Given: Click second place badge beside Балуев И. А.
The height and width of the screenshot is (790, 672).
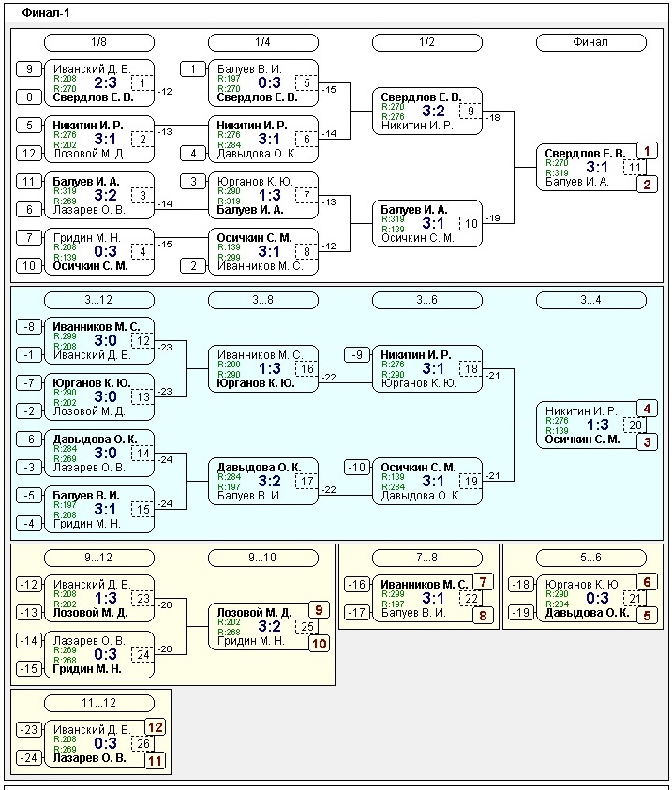Looking at the screenshot, I should [x=646, y=185].
